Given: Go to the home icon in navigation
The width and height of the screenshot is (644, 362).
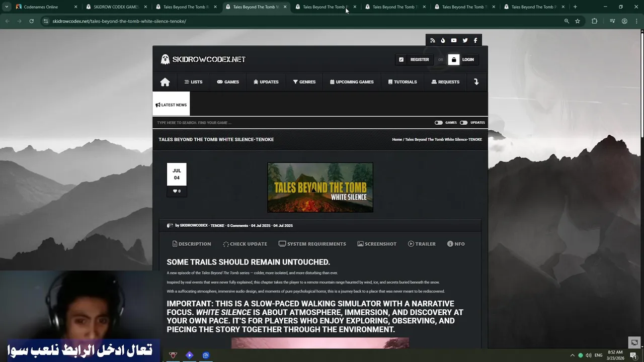Looking at the screenshot, I should (x=165, y=82).
